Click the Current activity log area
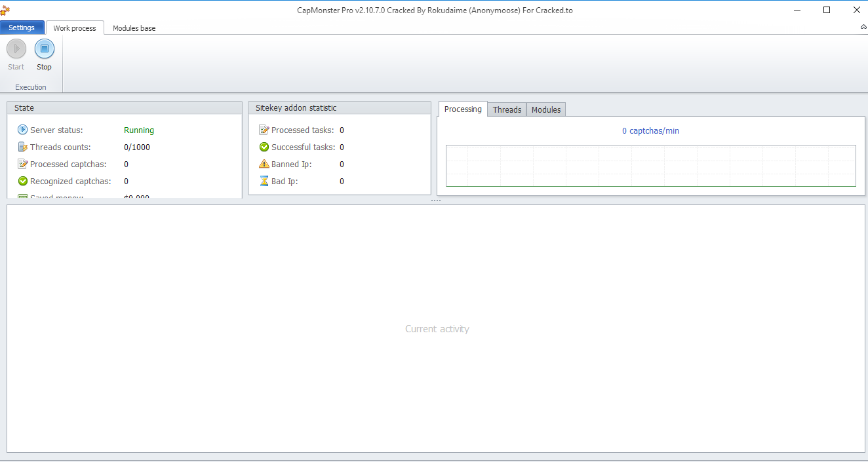This screenshot has height=462, width=868. click(x=436, y=328)
